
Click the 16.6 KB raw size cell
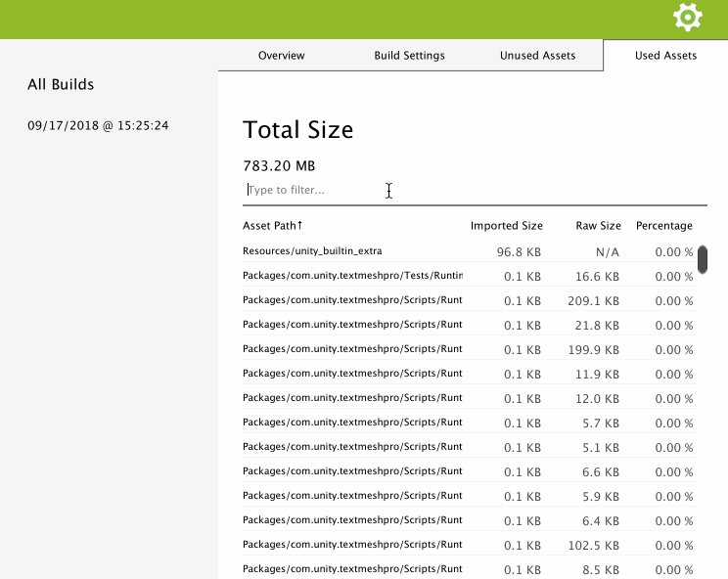click(597, 277)
